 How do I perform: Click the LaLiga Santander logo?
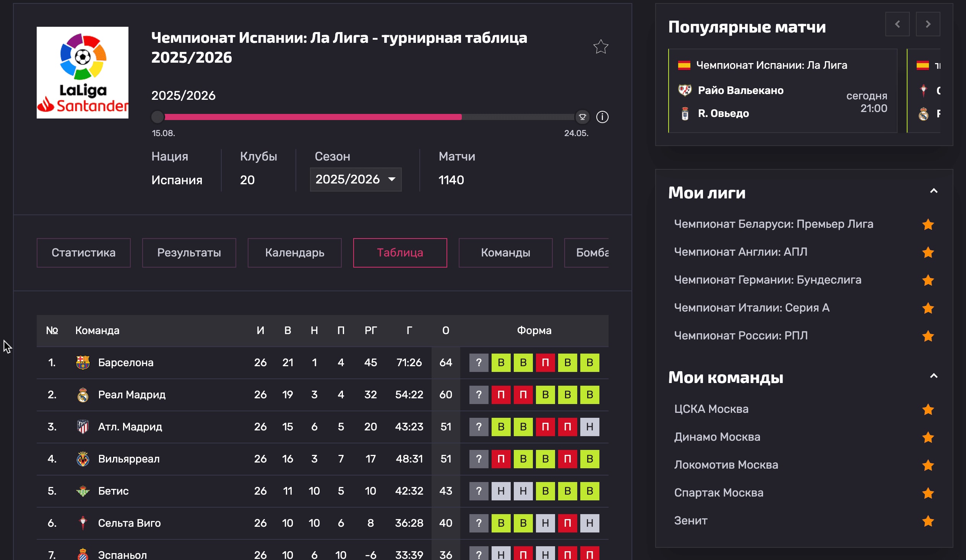[83, 73]
